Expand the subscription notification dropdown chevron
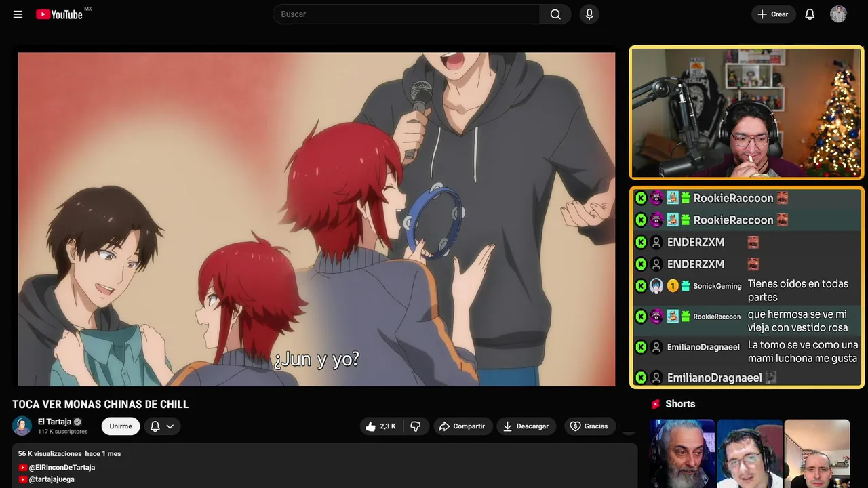This screenshot has width=868, height=488. (x=170, y=426)
